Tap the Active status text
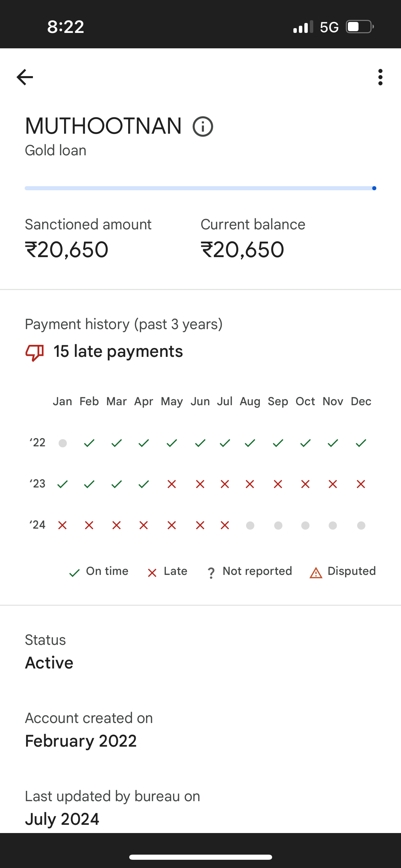401x868 pixels. tap(49, 663)
